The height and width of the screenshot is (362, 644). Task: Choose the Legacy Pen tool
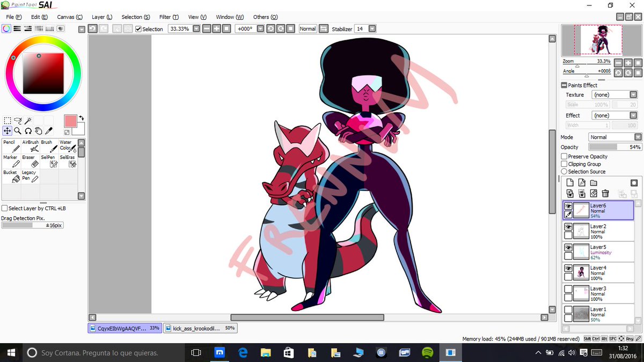coord(31,176)
